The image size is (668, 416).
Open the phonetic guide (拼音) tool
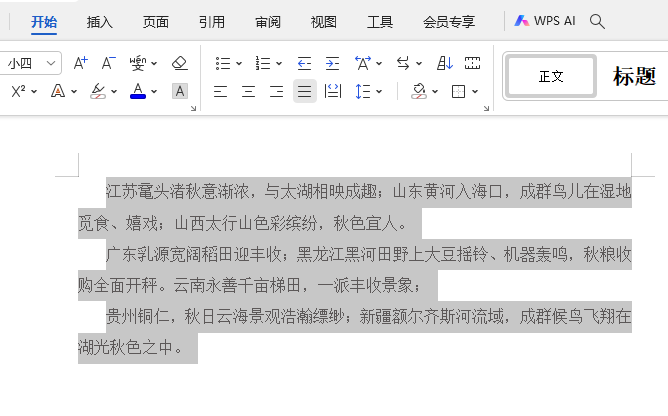pos(138,64)
